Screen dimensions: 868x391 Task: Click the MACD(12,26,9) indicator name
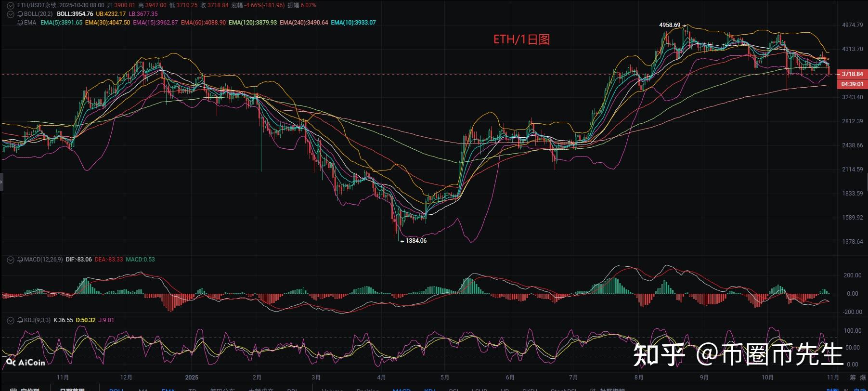point(43,260)
